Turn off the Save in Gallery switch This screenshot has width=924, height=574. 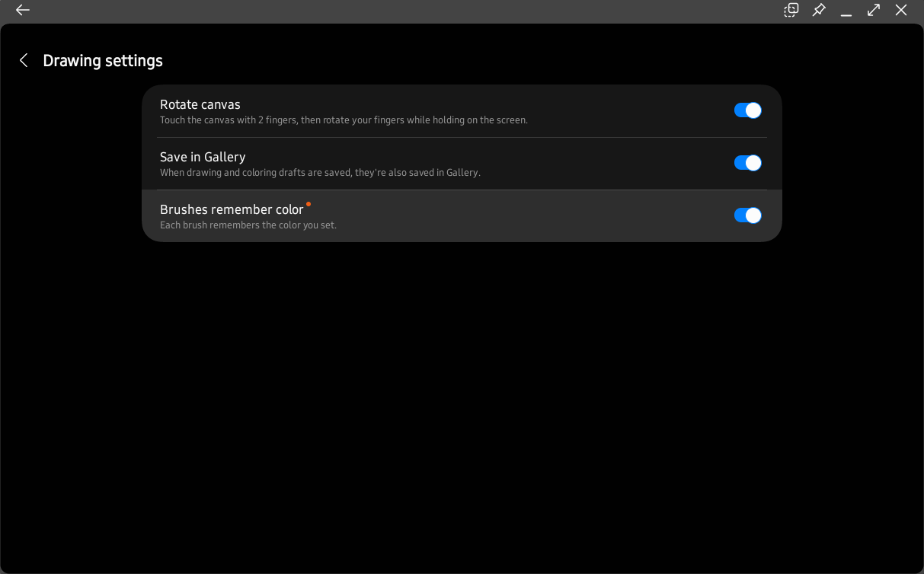(747, 163)
